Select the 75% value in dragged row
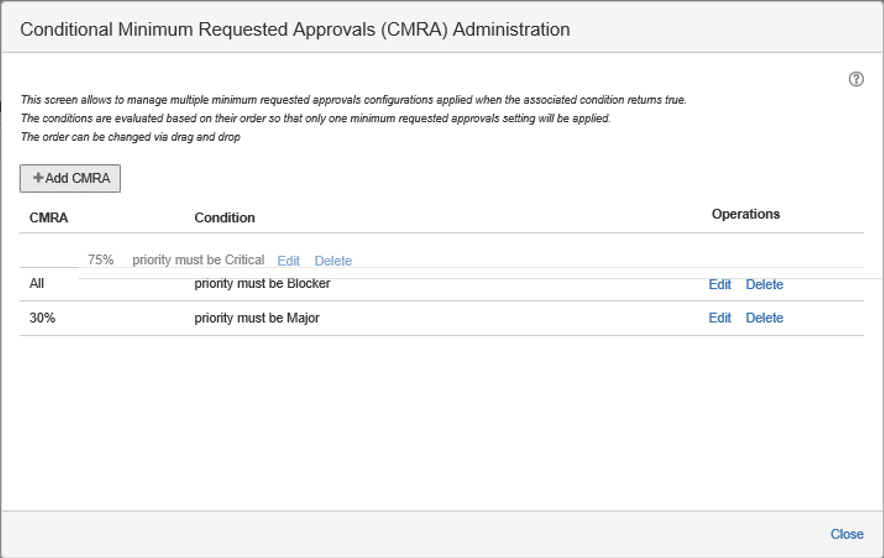 pyautogui.click(x=100, y=260)
